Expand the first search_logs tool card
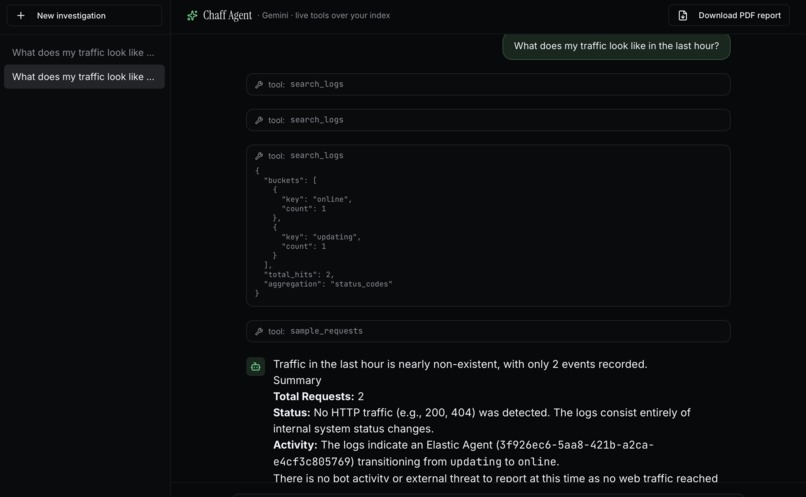The width and height of the screenshot is (806, 497). tap(488, 84)
